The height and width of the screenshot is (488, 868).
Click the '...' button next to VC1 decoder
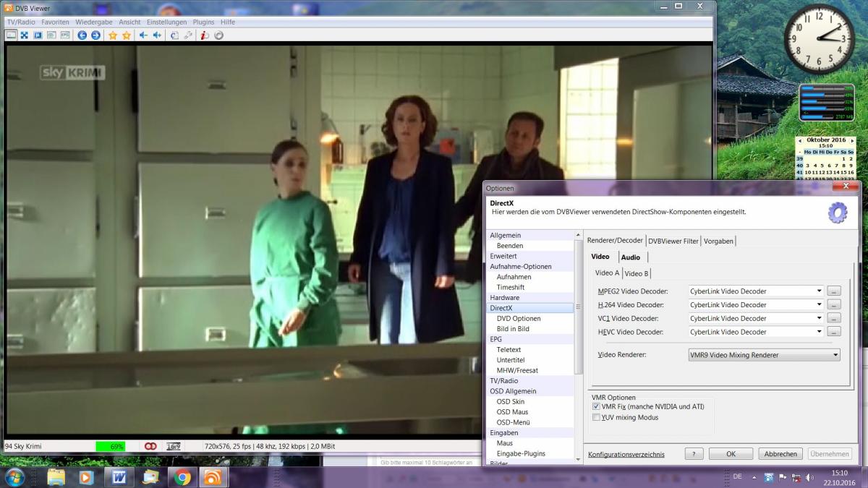point(834,318)
